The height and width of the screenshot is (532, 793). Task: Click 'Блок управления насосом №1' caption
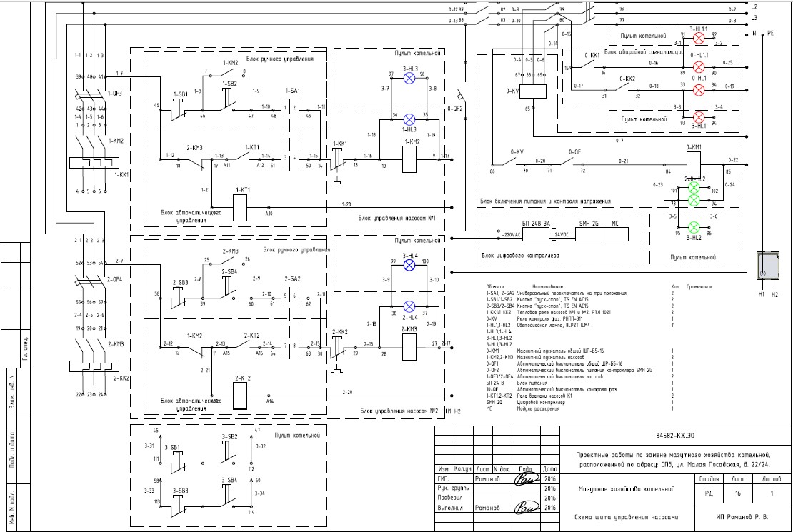(397, 218)
